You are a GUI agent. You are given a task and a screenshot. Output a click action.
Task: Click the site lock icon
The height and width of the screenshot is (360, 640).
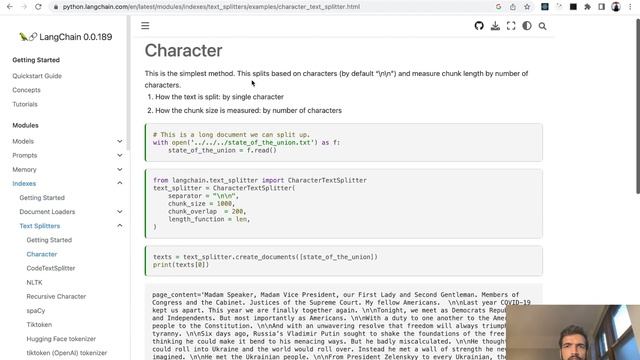tap(56, 7)
